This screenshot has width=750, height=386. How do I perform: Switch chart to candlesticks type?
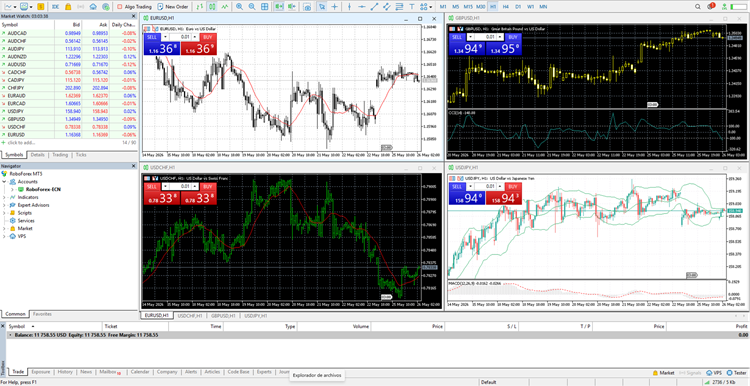tap(212, 7)
